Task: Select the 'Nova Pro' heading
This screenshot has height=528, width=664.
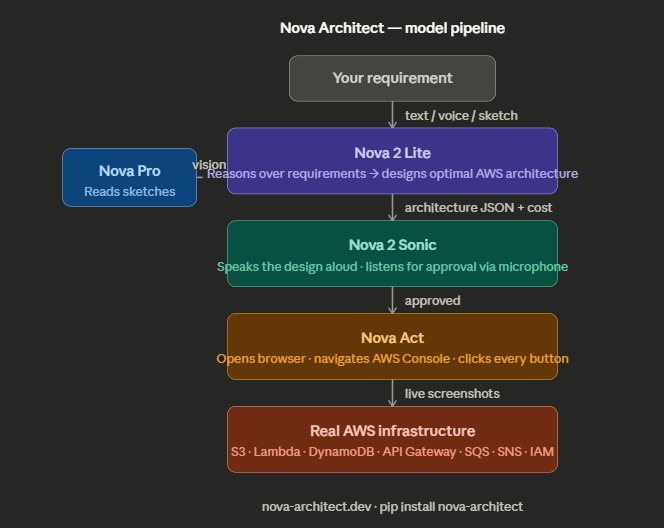Action: tap(130, 171)
